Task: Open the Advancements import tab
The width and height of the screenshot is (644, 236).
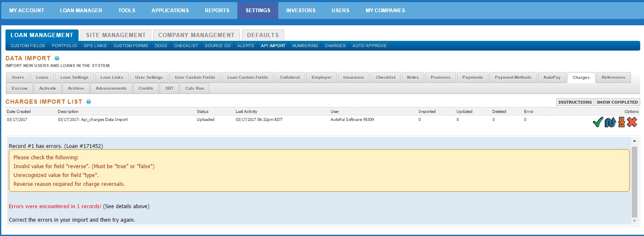Action: [111, 88]
